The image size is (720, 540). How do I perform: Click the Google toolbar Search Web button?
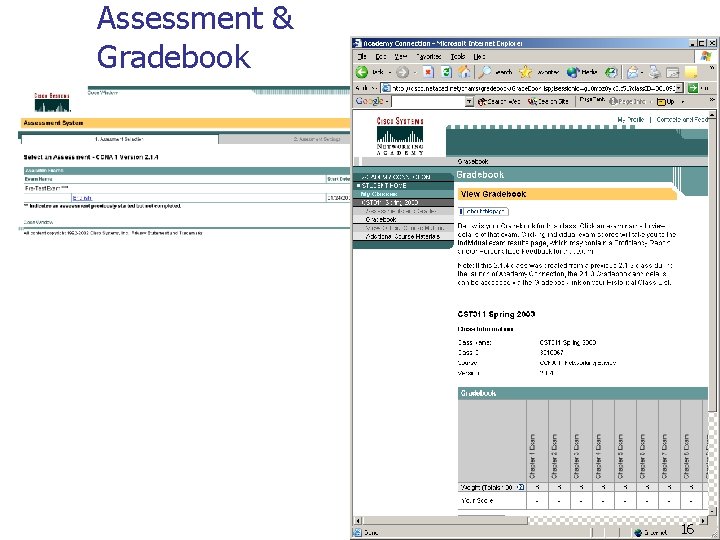coord(499,101)
